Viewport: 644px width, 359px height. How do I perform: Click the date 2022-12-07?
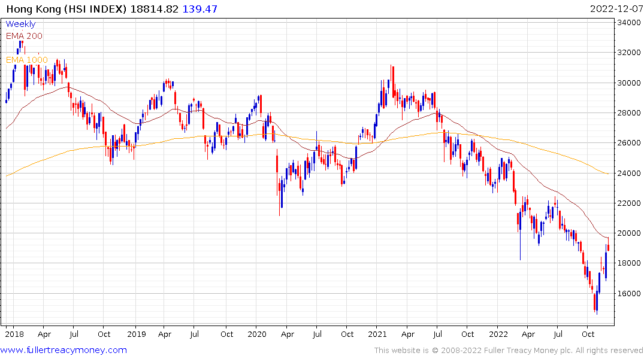click(616, 9)
